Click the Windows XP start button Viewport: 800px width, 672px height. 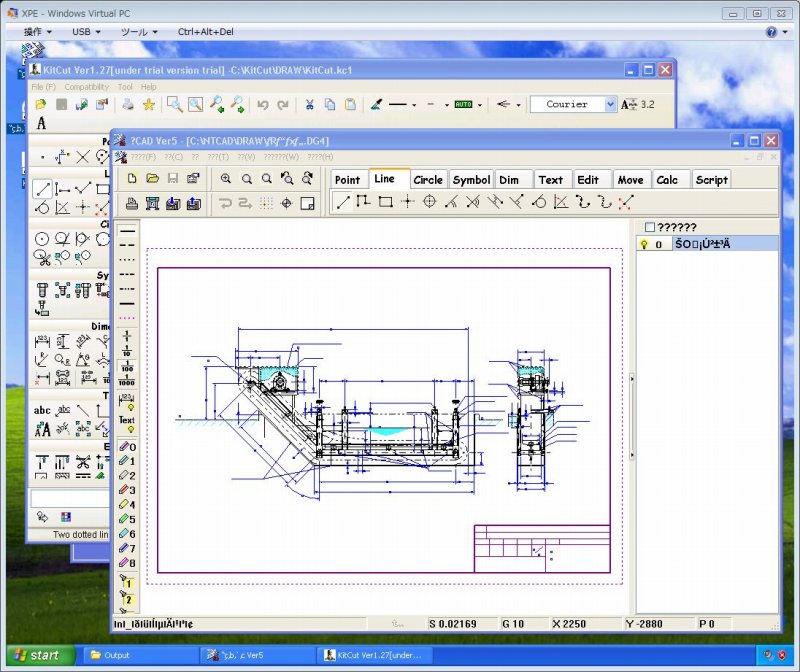(36, 655)
